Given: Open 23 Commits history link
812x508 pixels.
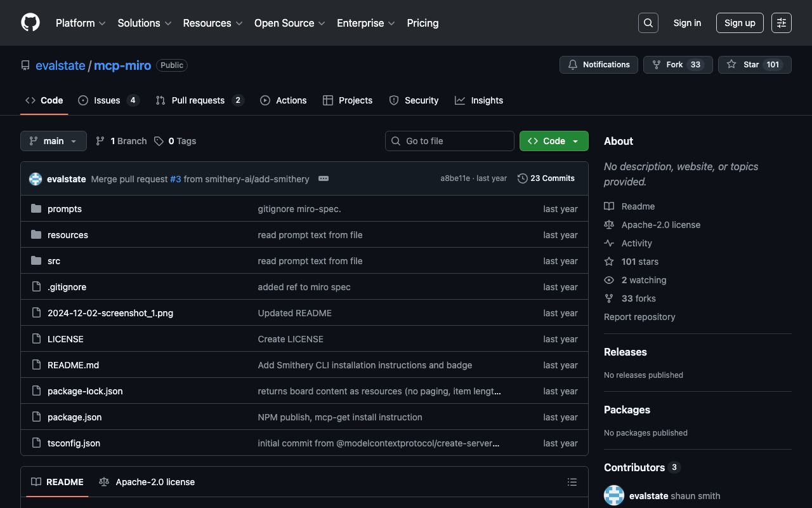Looking at the screenshot, I should pyautogui.click(x=546, y=178).
